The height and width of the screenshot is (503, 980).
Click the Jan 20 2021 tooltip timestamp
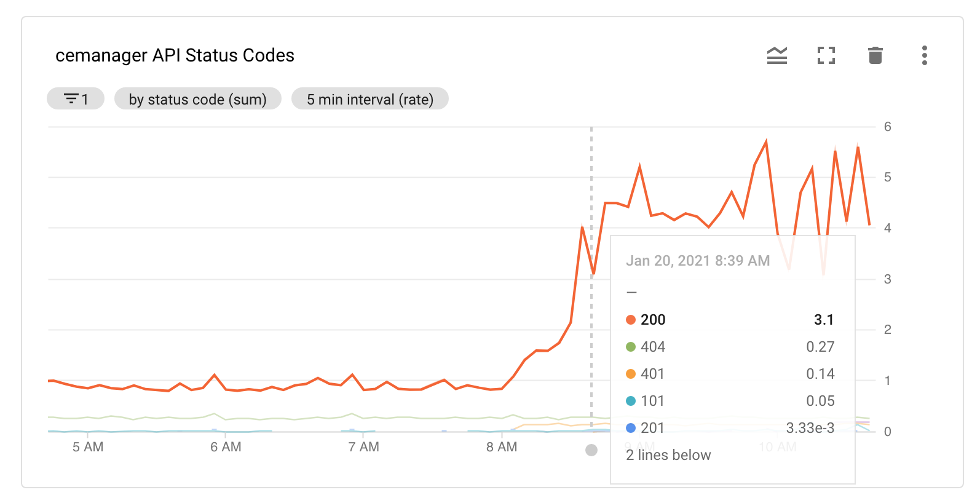(x=698, y=260)
